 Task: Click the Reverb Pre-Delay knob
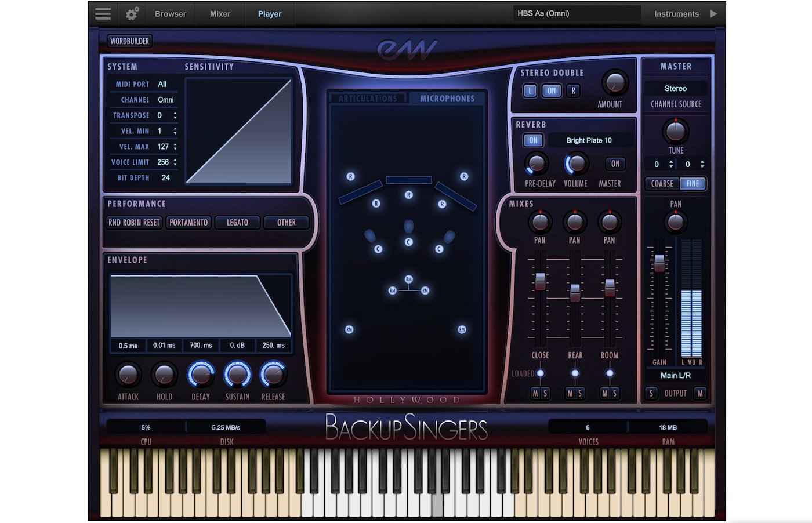[x=536, y=164]
